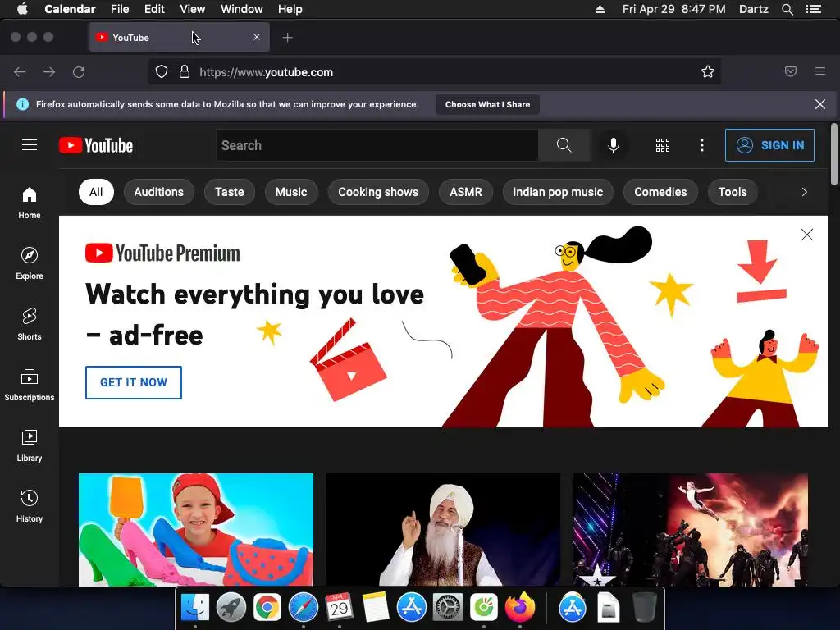Launch Google Chrome from the Dock
Viewport: 840px width, 630px height.
267,608
